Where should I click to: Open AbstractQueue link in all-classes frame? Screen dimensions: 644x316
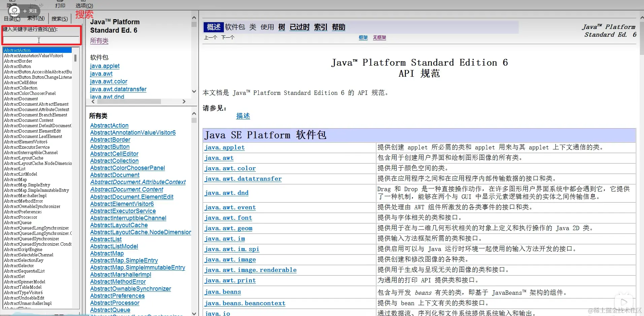(x=110, y=310)
